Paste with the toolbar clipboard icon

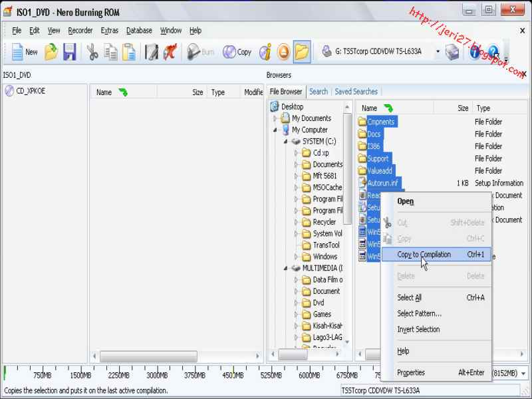(129, 52)
